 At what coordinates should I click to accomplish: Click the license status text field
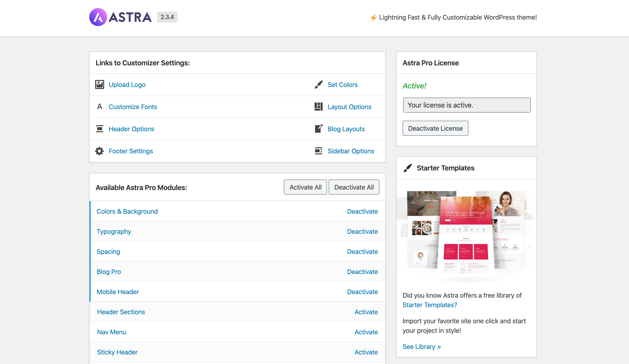(467, 105)
